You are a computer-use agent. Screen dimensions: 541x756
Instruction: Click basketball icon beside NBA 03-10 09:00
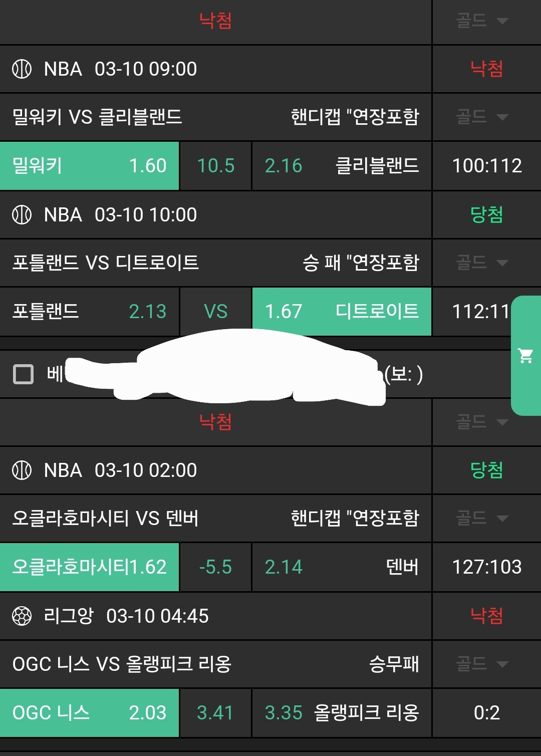(x=22, y=69)
